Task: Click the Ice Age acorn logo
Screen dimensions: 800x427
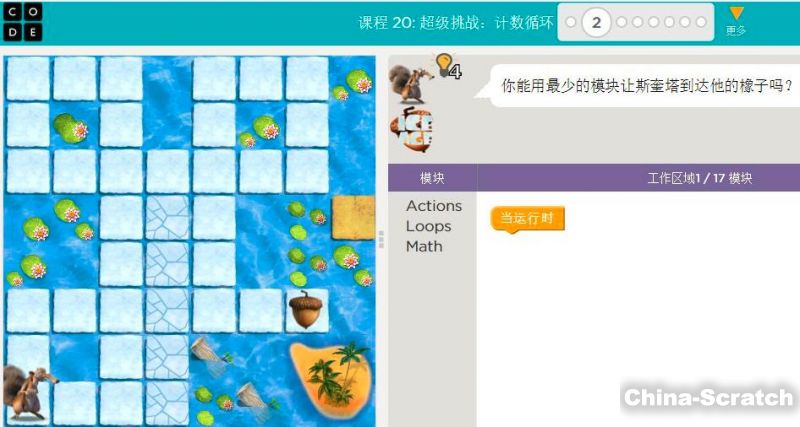Action: click(412, 130)
